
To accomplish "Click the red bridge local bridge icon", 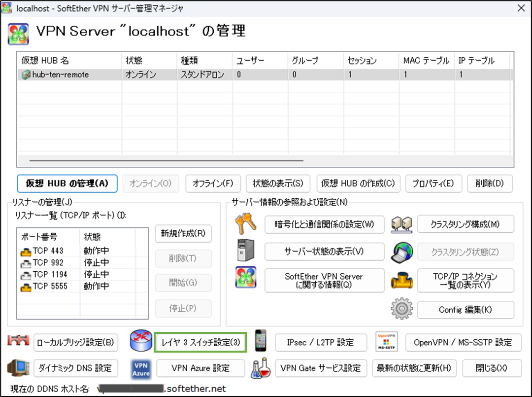I will coord(18,341).
